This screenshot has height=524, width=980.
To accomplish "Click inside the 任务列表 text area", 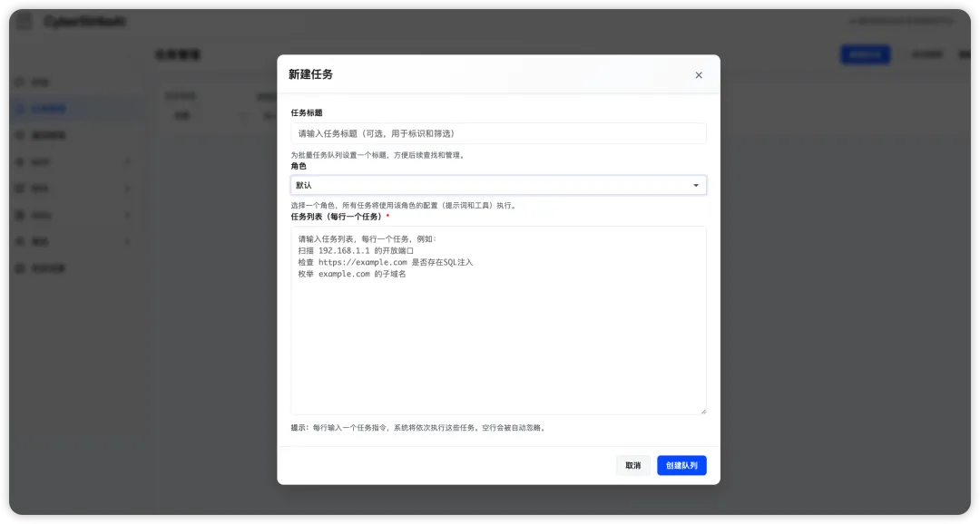I will (x=498, y=320).
